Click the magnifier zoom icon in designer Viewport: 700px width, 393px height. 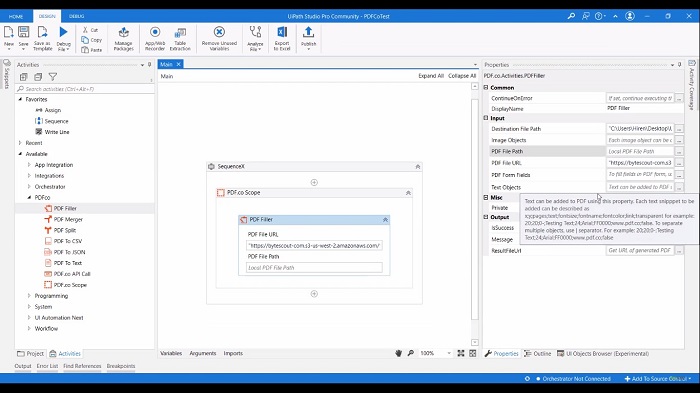pos(410,353)
